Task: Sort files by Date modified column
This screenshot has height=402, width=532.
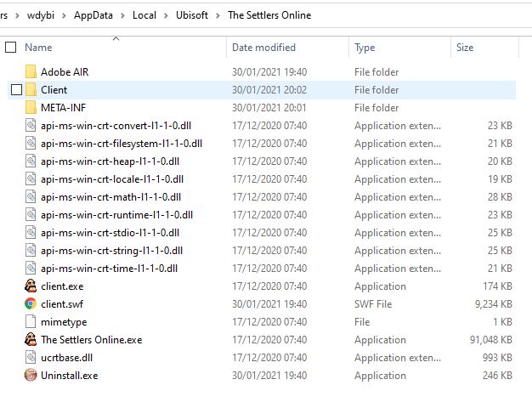Action: pyautogui.click(x=263, y=48)
